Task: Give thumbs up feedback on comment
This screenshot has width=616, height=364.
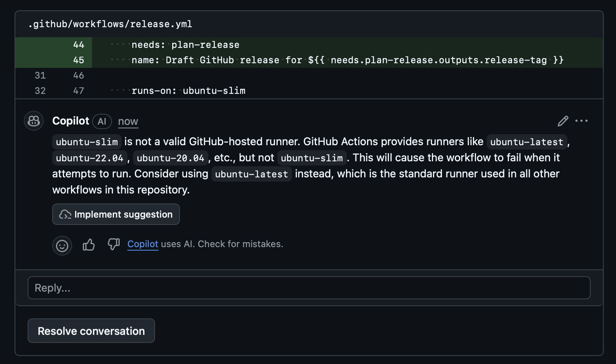Action: tap(89, 244)
